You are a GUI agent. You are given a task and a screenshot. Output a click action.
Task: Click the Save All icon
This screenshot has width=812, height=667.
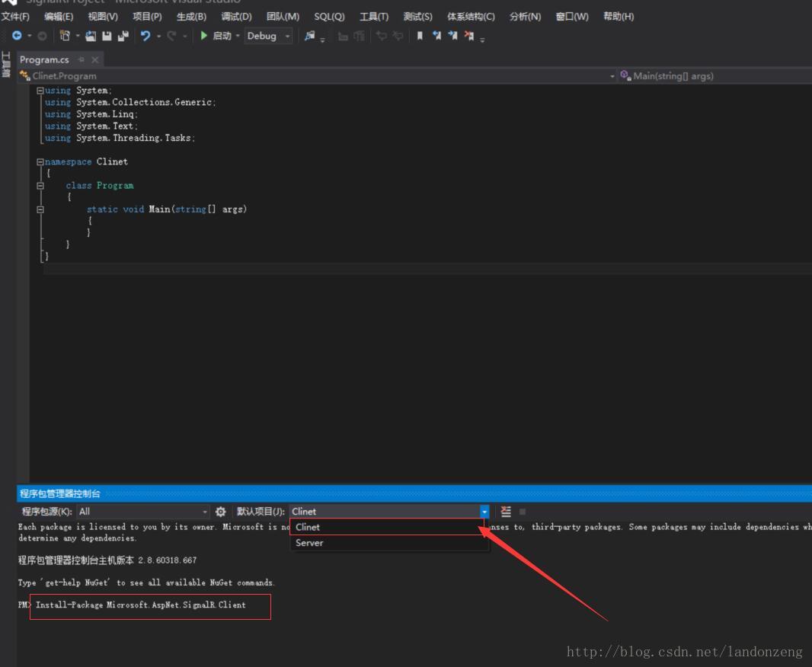[x=123, y=36]
